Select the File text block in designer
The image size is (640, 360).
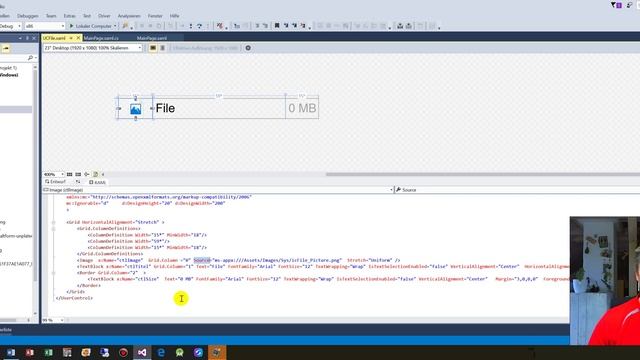click(x=165, y=108)
